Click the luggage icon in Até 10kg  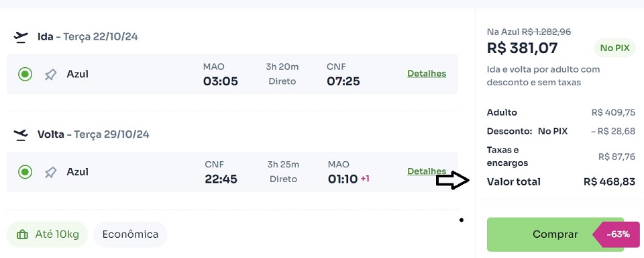click(22, 234)
